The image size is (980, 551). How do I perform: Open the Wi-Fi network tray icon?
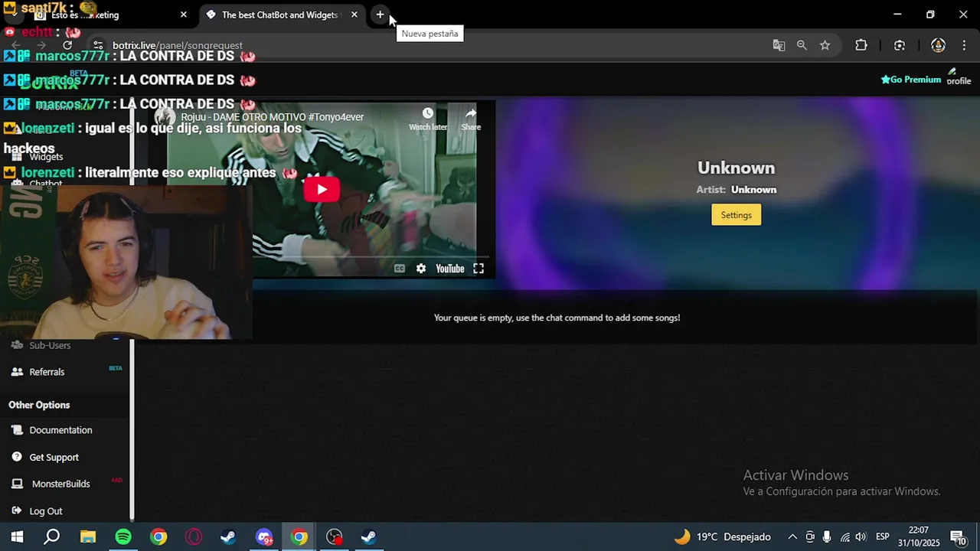(844, 537)
